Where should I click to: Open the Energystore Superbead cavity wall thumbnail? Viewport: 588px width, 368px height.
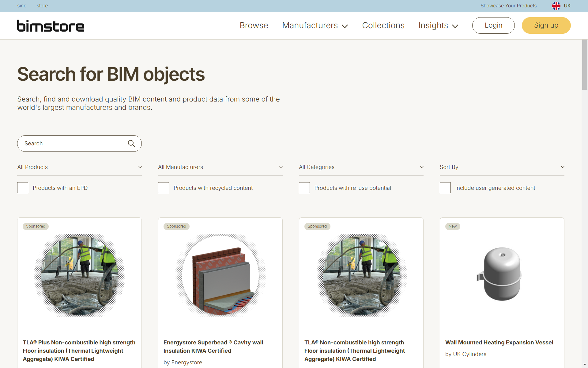[220, 274]
